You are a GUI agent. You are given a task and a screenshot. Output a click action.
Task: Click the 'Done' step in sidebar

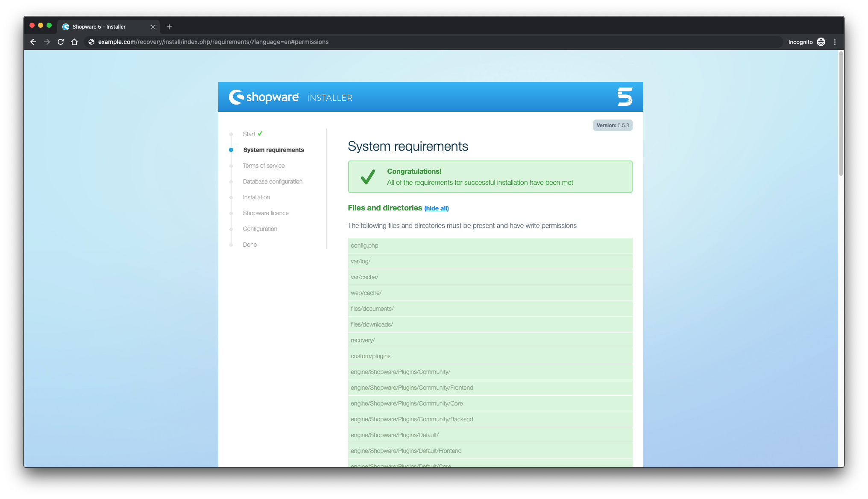point(249,245)
